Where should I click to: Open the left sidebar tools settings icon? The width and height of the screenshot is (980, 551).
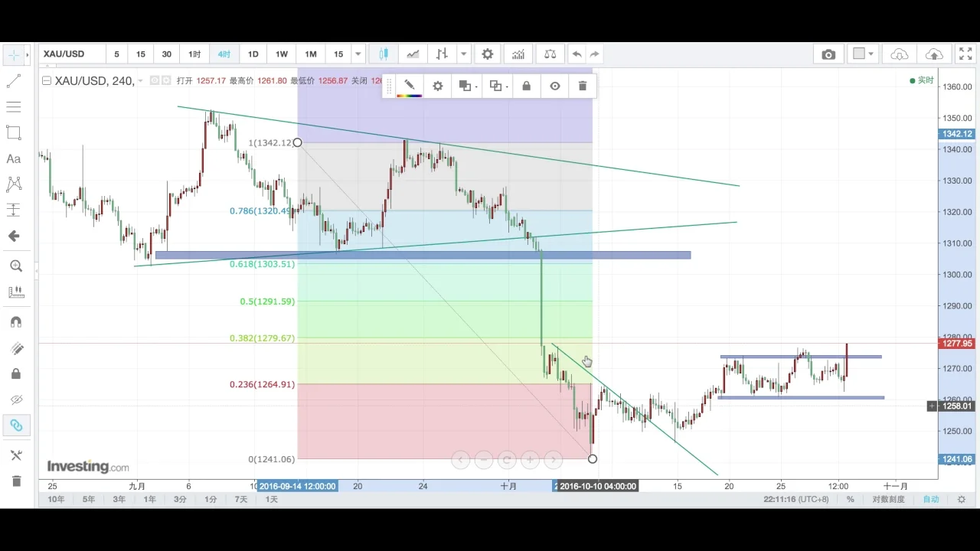pos(15,455)
